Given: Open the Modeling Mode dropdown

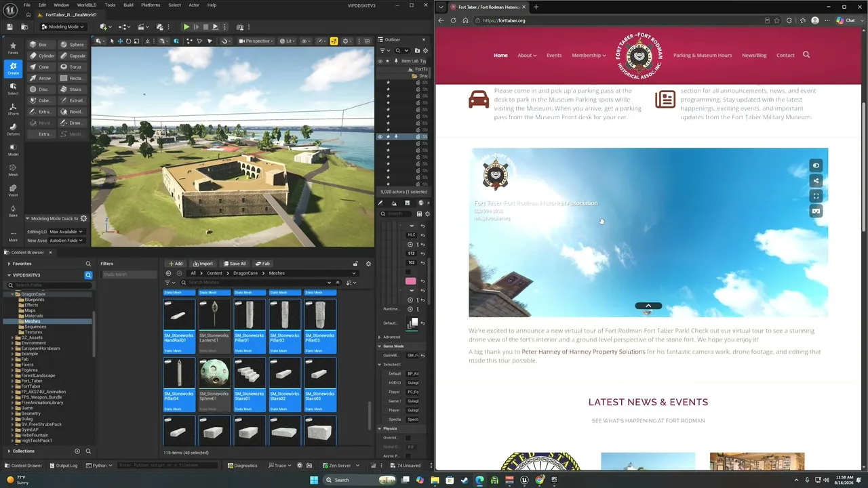Looking at the screenshot, I should 62,26.
